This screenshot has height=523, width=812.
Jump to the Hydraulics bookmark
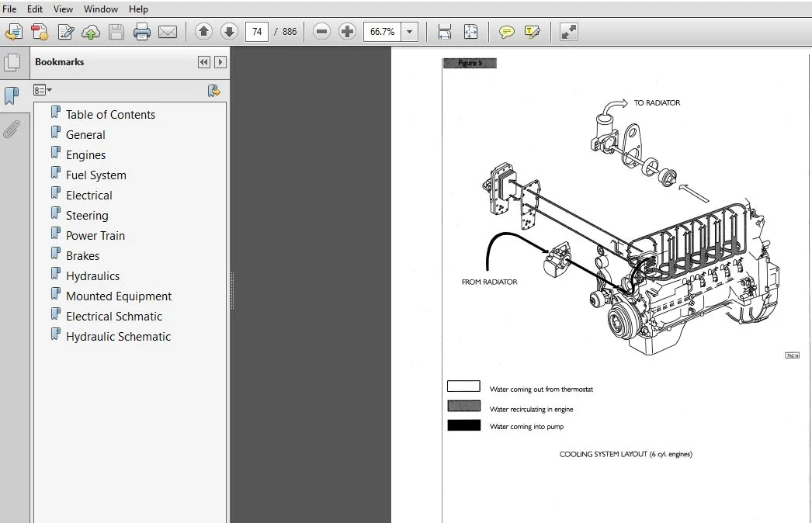(92, 276)
